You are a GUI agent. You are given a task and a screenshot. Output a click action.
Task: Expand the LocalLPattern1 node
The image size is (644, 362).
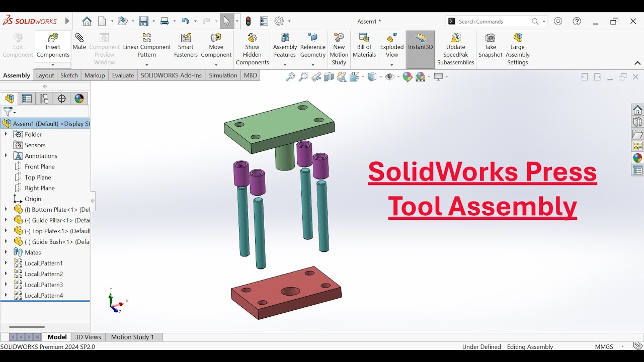6,263
